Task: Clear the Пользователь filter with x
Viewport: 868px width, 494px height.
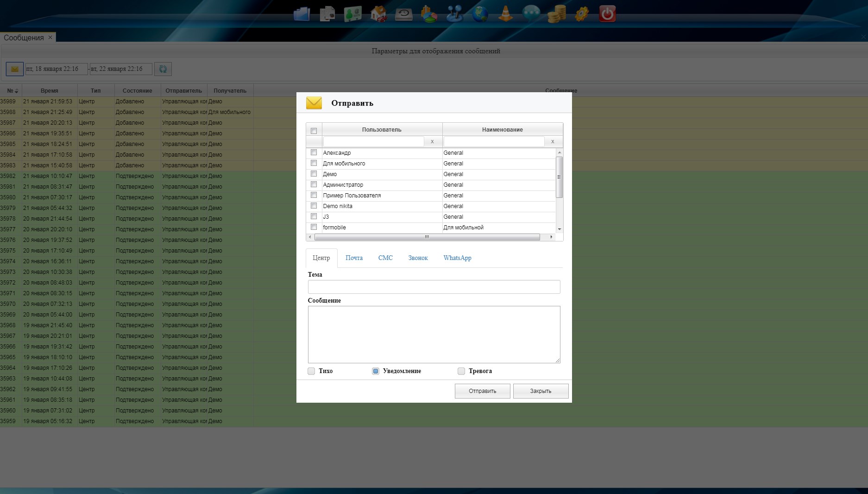Action: (432, 141)
